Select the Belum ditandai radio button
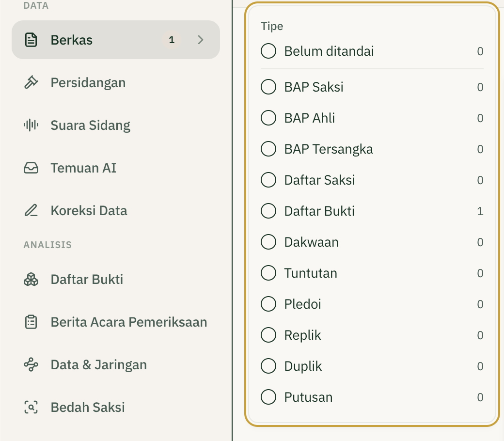This screenshot has height=441, width=504. 268,51
